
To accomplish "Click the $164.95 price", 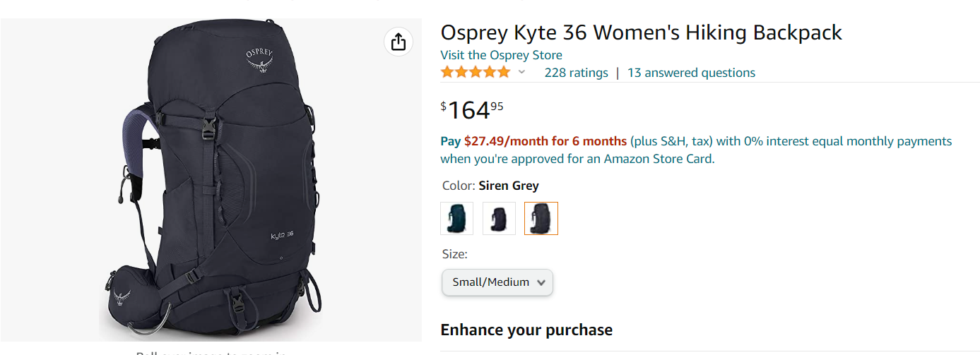I will tap(472, 109).
